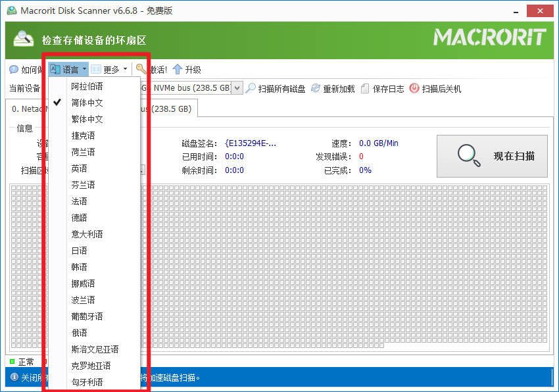The image size is (559, 392).
Task: Click the speed value 0.0 GB/Min
Action: pos(379,143)
